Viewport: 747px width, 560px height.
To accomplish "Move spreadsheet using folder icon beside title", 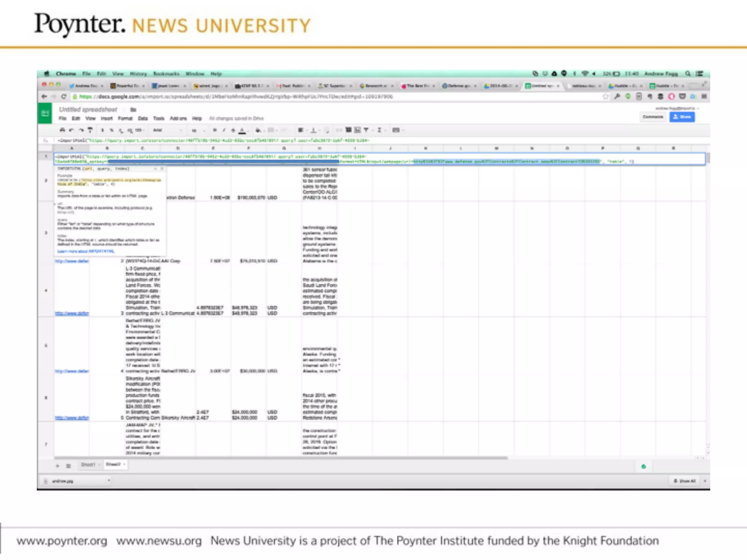I will point(133,109).
